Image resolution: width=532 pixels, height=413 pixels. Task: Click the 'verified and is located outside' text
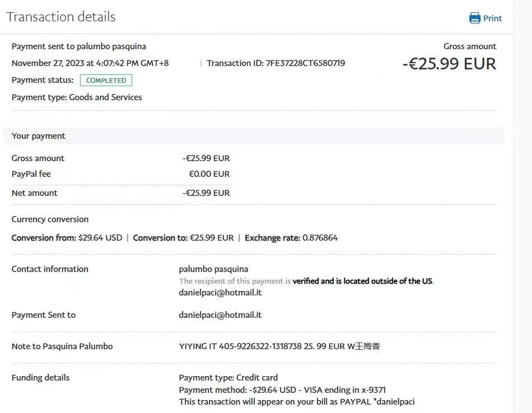coord(362,281)
